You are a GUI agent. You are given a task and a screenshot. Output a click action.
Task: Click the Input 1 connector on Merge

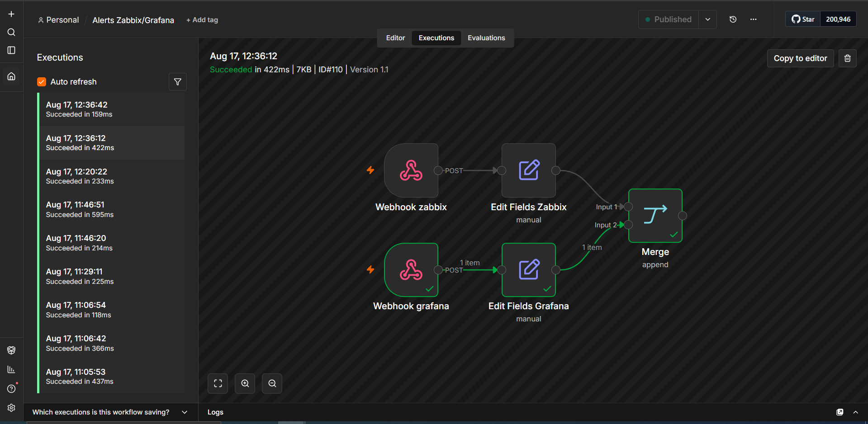click(628, 207)
